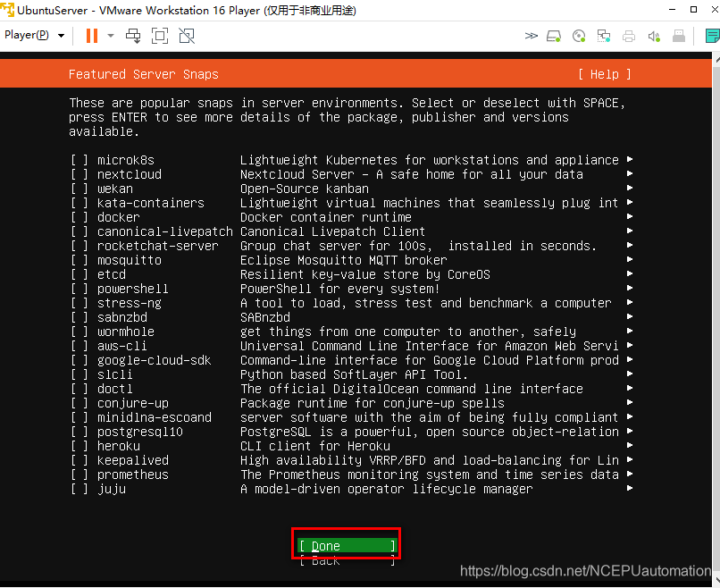Minimize the VMware Player window
The image size is (720, 588).
[673, 10]
